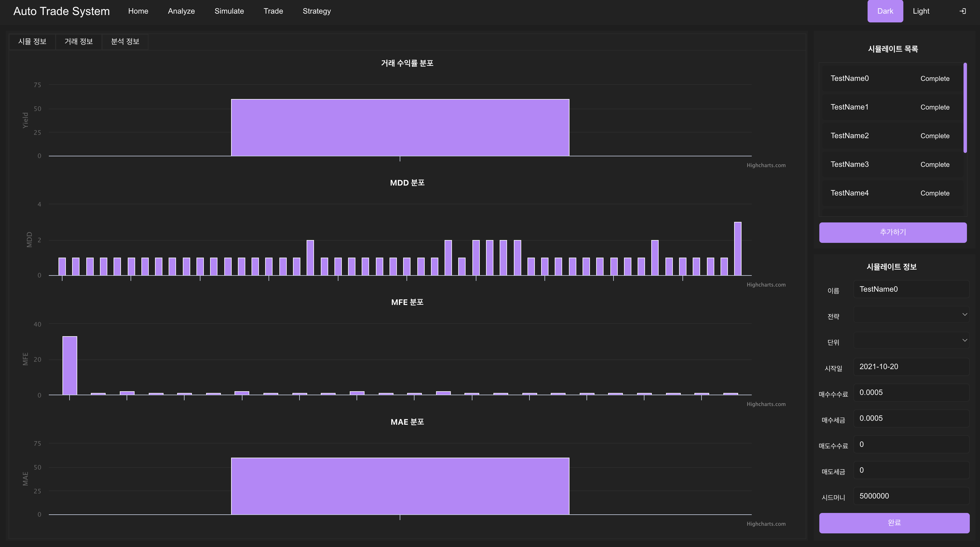The width and height of the screenshot is (980, 547).
Task: Switch to the 분석 정보 tab
Action: pos(125,41)
